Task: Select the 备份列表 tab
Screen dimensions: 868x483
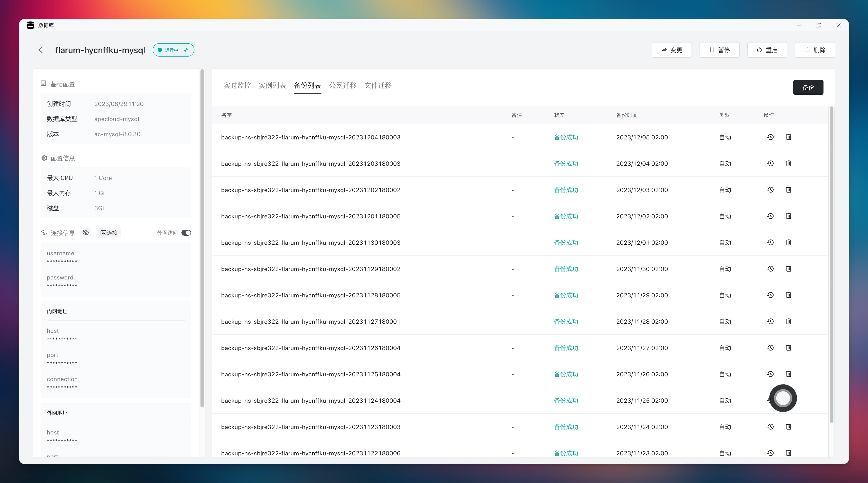Action: click(307, 85)
